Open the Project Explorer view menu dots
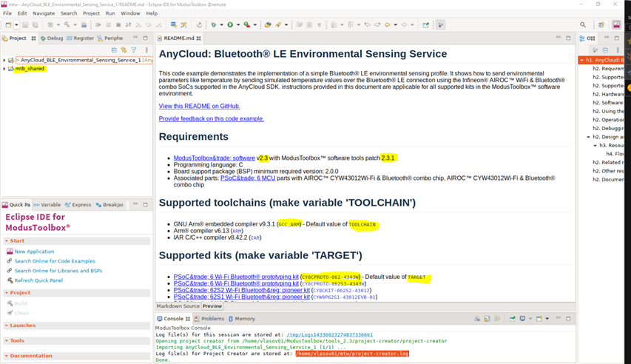 pyautogui.click(x=146, y=50)
